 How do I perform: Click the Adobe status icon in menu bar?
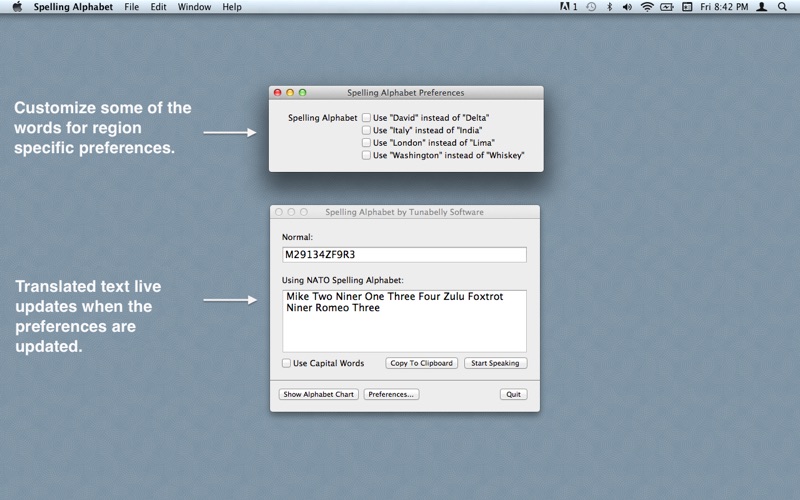point(568,7)
